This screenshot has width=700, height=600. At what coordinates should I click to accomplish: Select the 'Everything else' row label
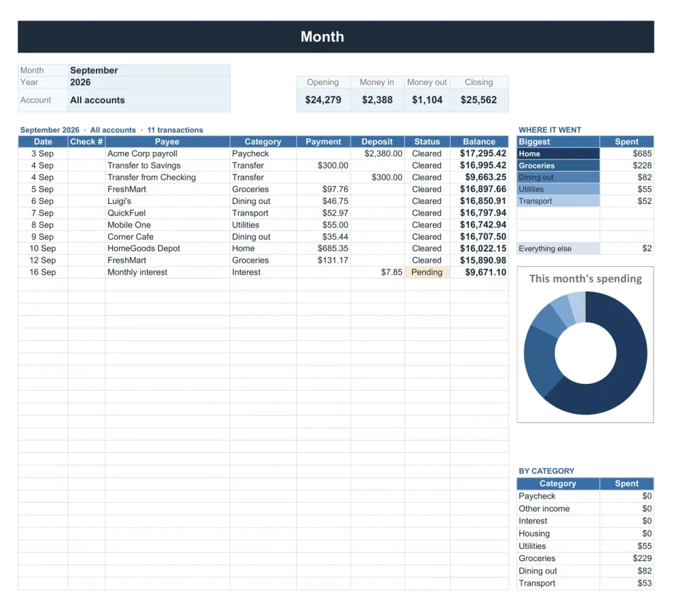(558, 248)
